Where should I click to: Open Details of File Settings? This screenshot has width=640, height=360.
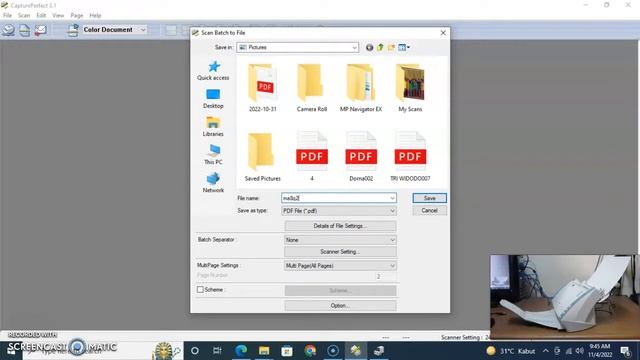click(x=340, y=226)
